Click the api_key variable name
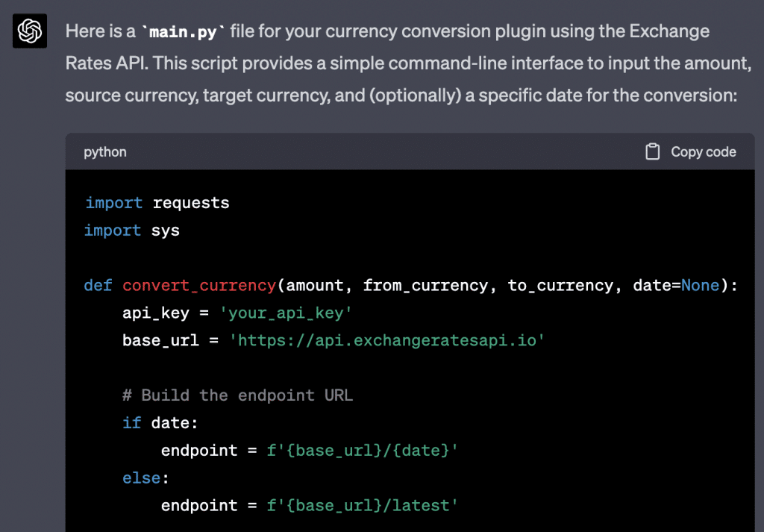The height and width of the screenshot is (532, 764). coord(155,313)
